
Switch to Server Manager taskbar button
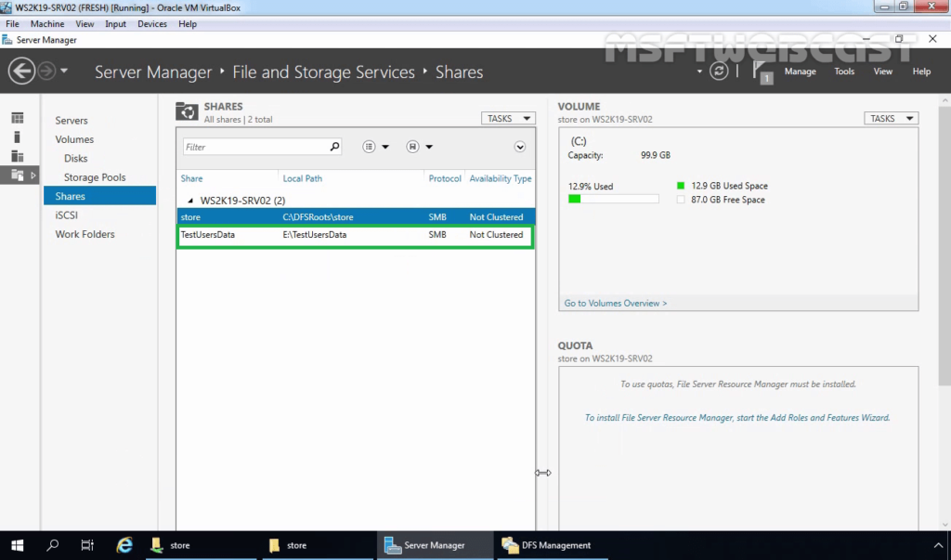(x=436, y=545)
